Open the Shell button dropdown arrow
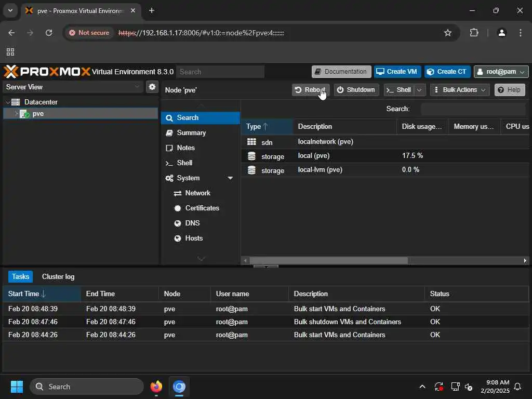This screenshot has height=399, width=532. pos(419,90)
